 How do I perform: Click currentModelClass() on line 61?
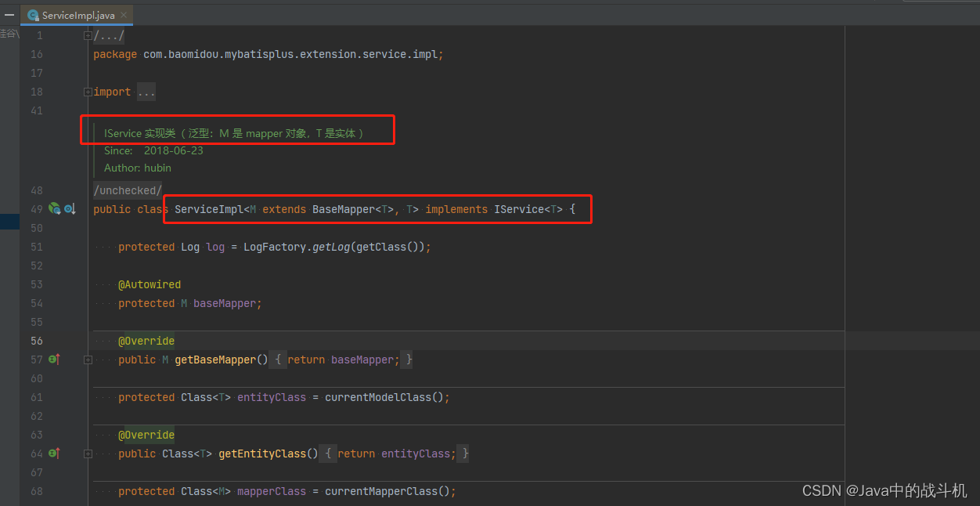coord(384,397)
